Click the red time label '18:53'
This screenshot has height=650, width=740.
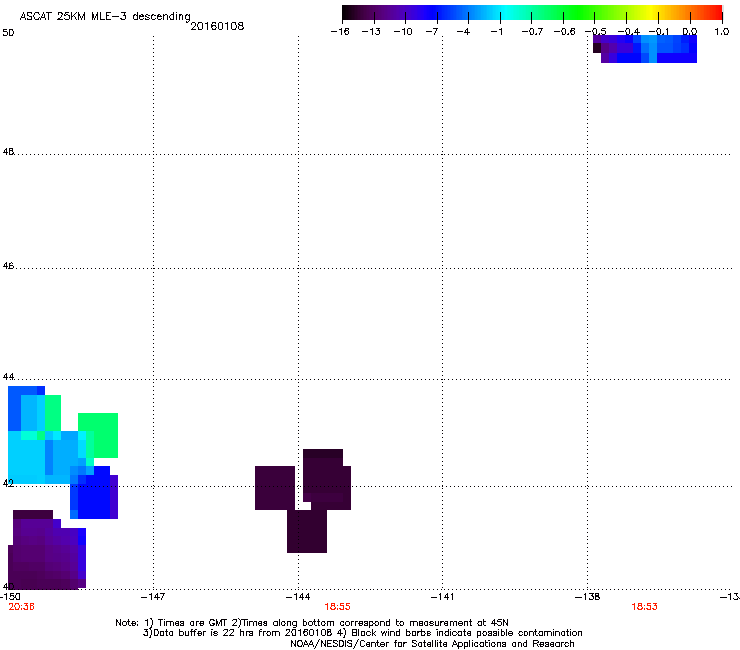[644, 607]
